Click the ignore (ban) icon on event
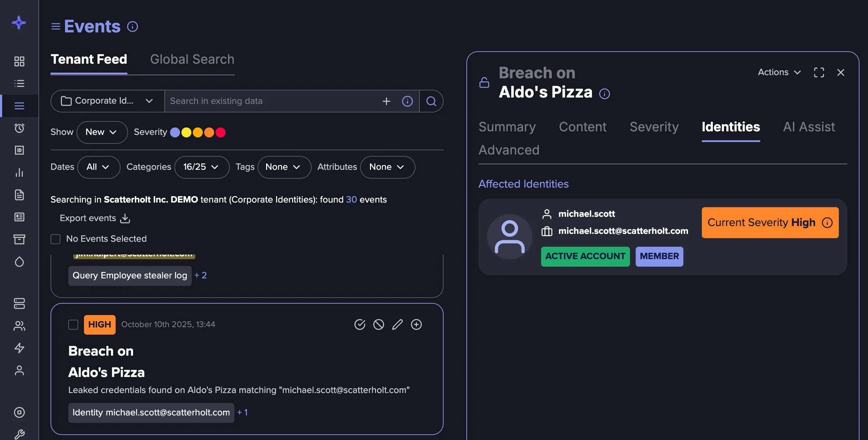 [379, 325]
